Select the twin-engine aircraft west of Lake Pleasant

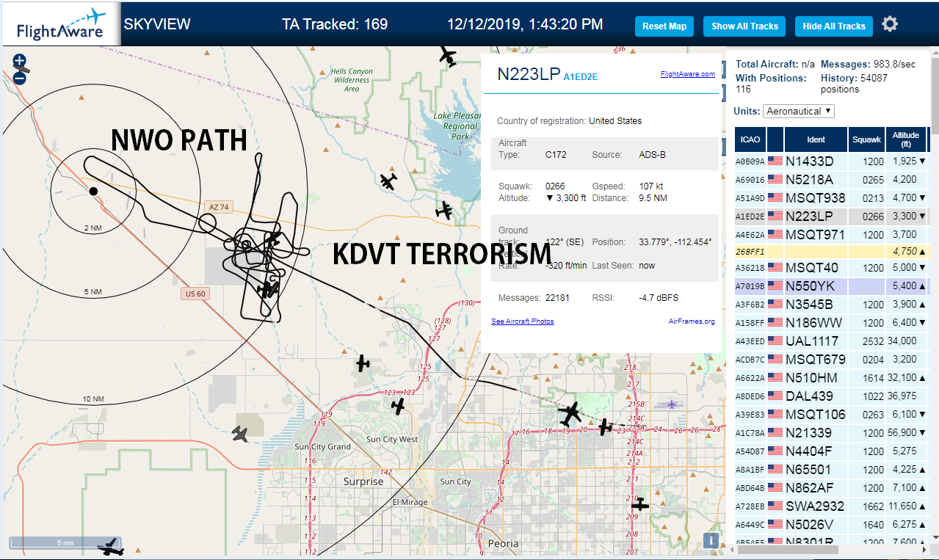(389, 181)
